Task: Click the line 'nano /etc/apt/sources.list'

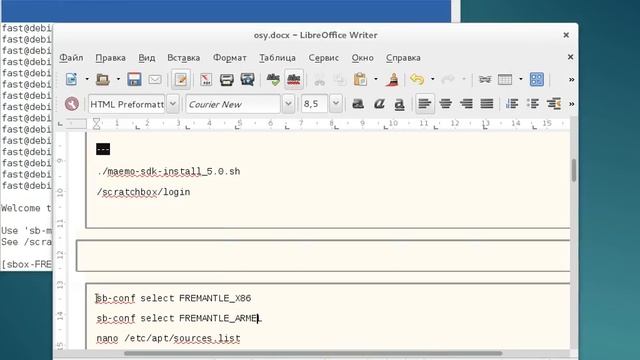Action: pos(168,338)
